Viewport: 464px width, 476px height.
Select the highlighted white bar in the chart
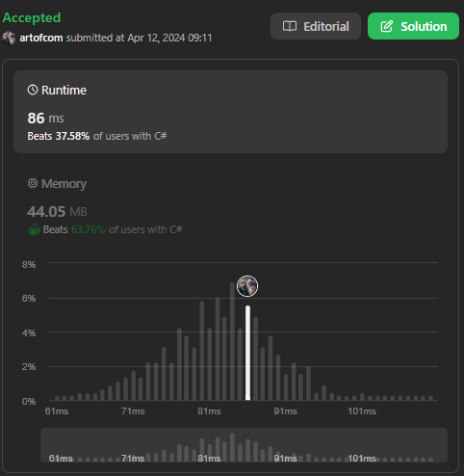coord(247,353)
